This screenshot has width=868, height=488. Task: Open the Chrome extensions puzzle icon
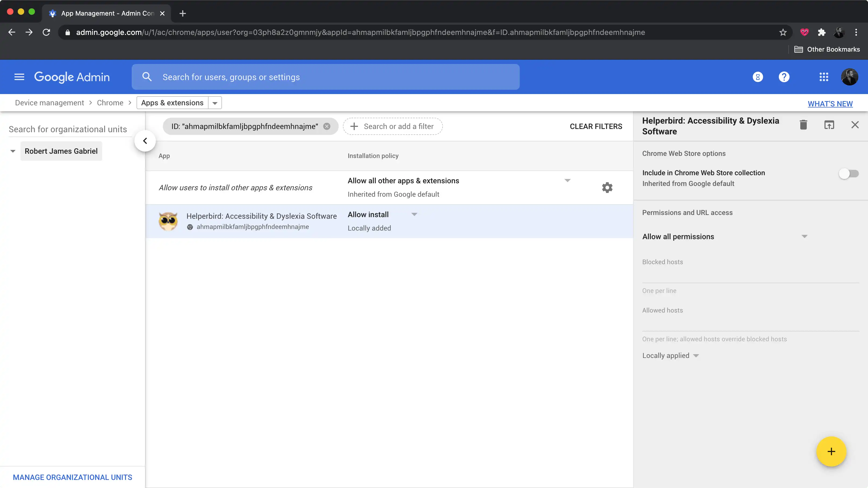click(x=822, y=32)
